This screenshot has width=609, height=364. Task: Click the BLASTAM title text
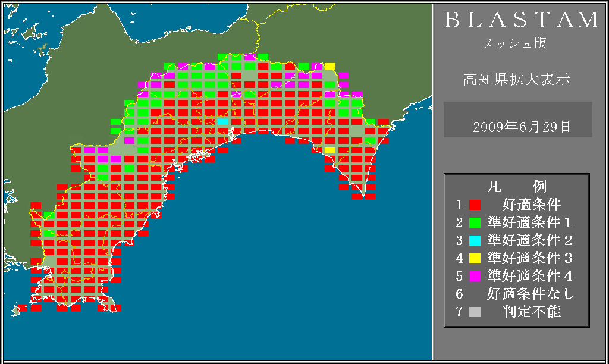(x=522, y=20)
